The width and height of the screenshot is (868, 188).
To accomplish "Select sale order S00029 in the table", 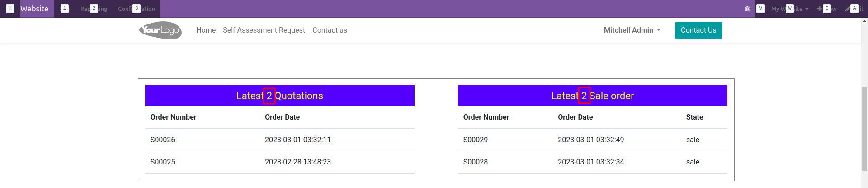I will 476,140.
